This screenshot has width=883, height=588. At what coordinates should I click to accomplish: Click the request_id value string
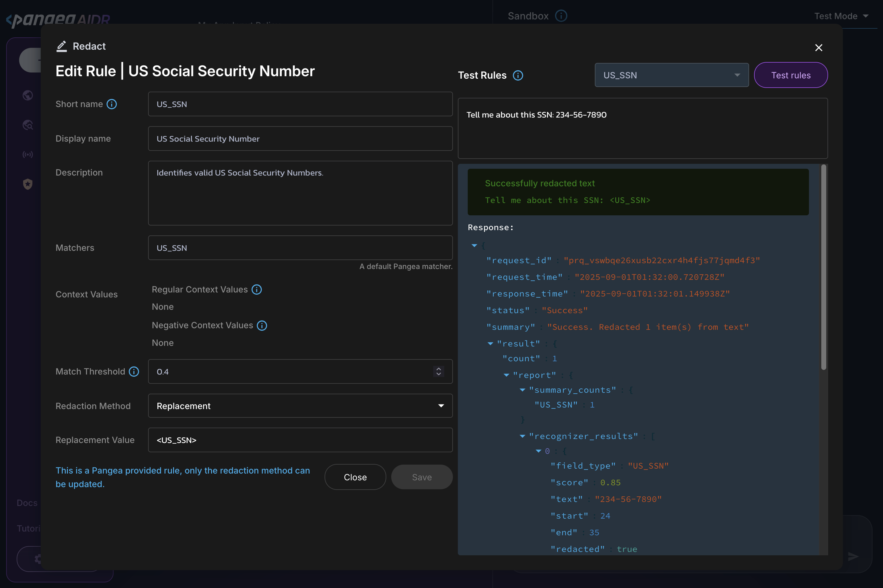pos(661,261)
